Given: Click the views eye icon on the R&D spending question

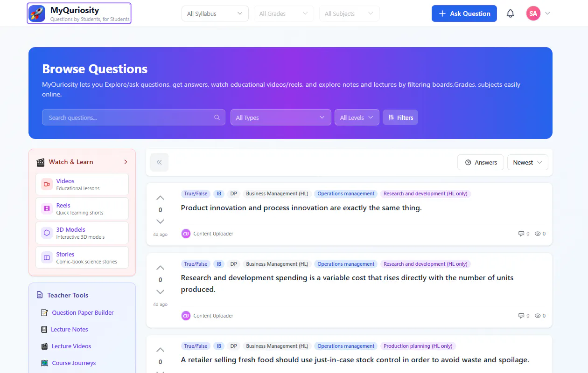Looking at the screenshot, I should point(538,316).
